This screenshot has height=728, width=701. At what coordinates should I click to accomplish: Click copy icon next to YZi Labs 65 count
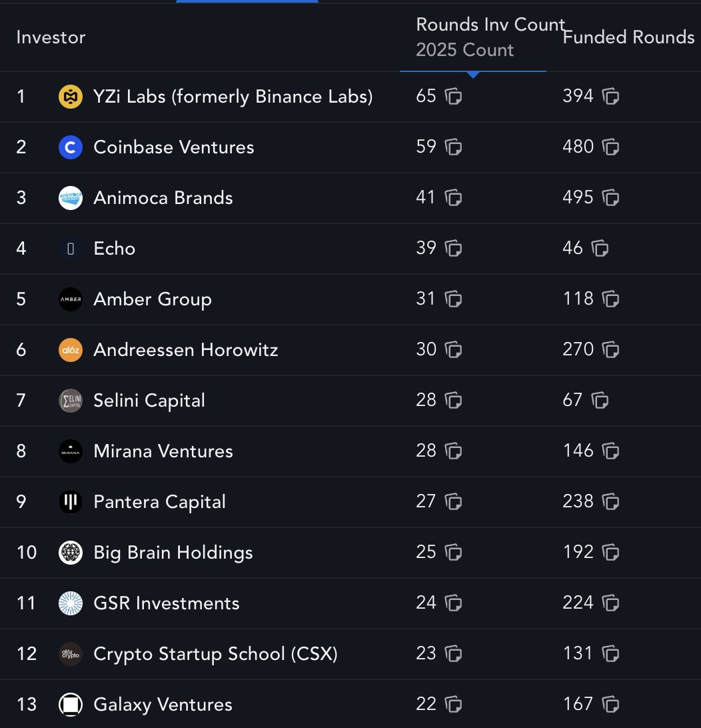(x=454, y=97)
